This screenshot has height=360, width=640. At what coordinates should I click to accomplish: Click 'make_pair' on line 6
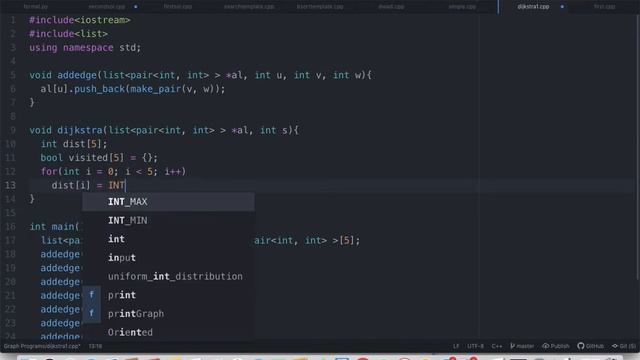click(156, 89)
